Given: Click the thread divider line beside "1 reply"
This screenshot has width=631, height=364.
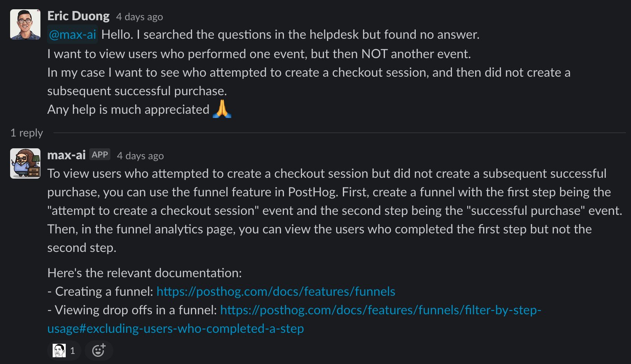Looking at the screenshot, I should tap(337, 133).
